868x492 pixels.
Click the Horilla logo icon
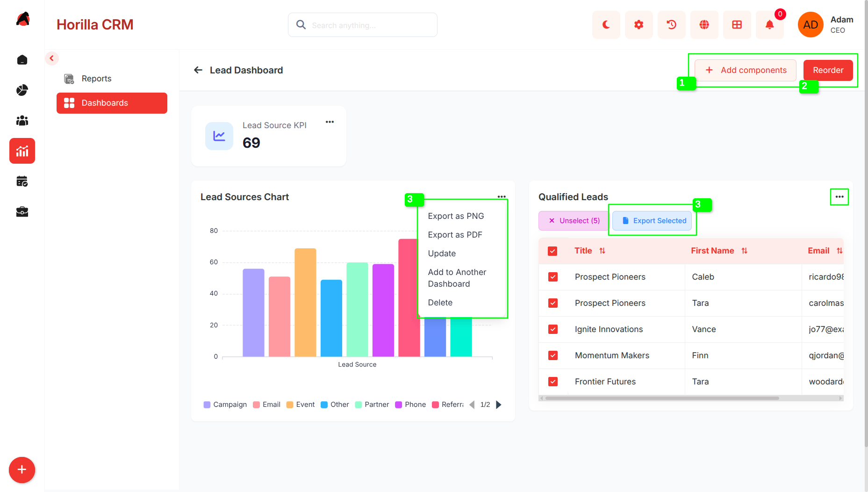tap(22, 20)
